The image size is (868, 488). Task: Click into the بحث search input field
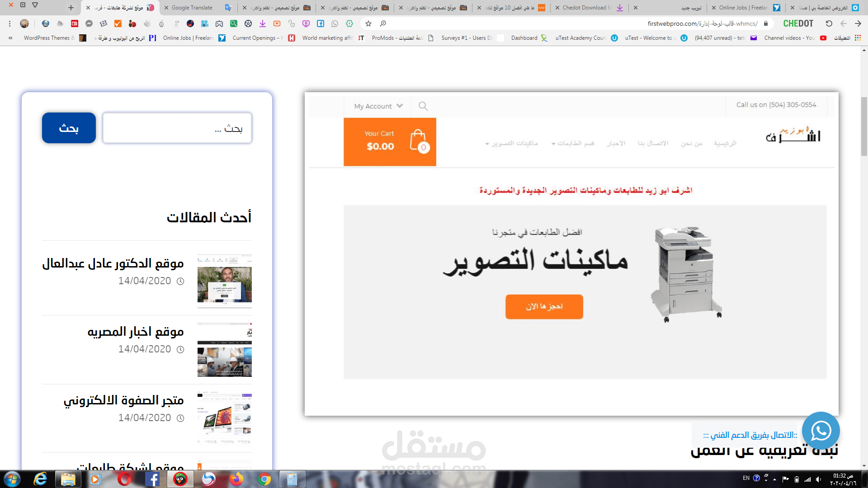177,128
